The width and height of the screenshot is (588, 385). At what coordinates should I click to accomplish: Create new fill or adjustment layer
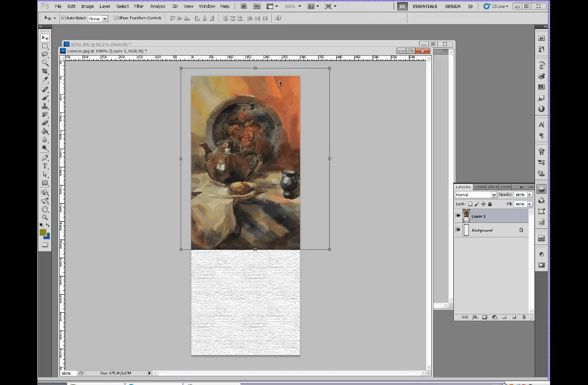pos(494,317)
